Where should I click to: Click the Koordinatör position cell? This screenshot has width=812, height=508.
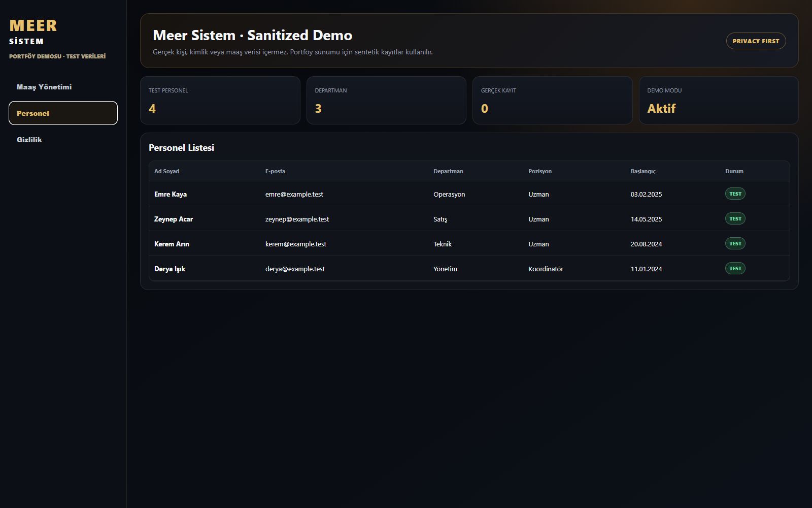coord(546,269)
